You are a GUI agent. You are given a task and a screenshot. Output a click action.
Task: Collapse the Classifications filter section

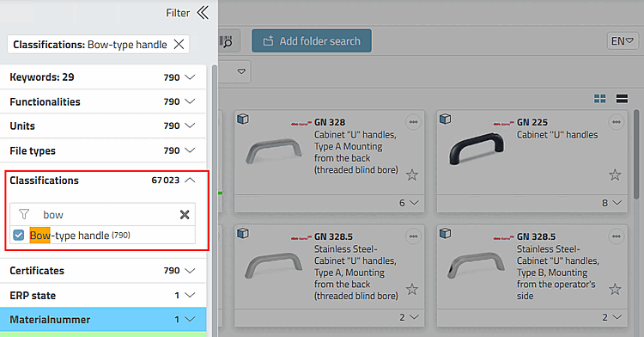[190, 180]
